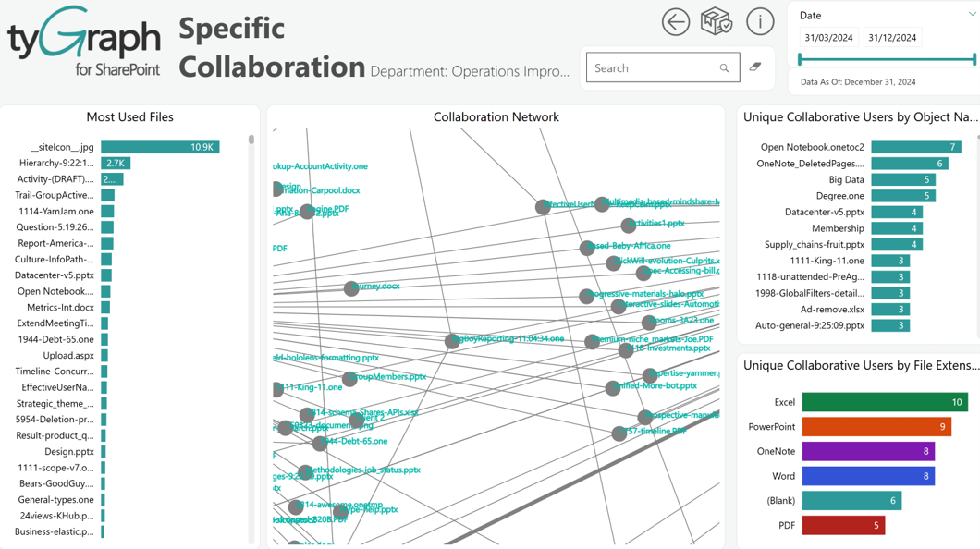The width and height of the screenshot is (980, 549).
Task: Select the purple OneNote bar
Action: pyautogui.click(x=869, y=451)
